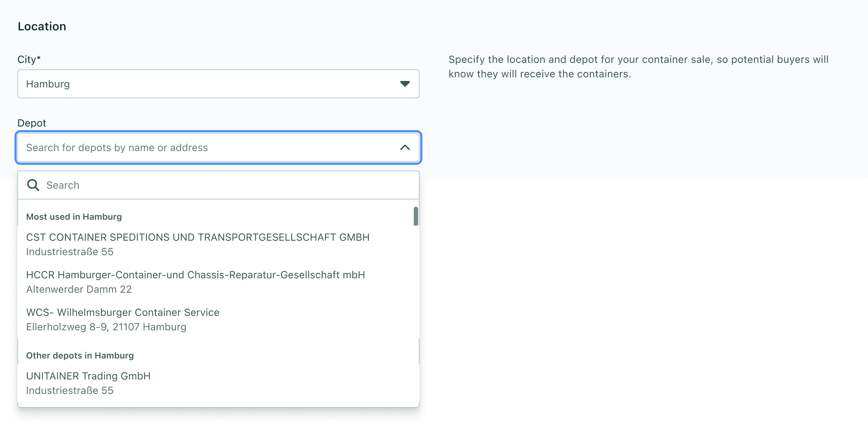Select CST Container Speditions depot

point(218,244)
